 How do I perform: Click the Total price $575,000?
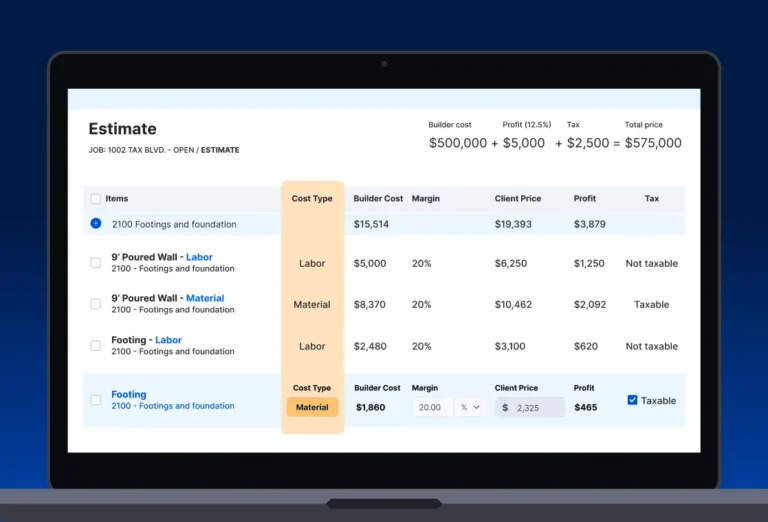[653, 143]
